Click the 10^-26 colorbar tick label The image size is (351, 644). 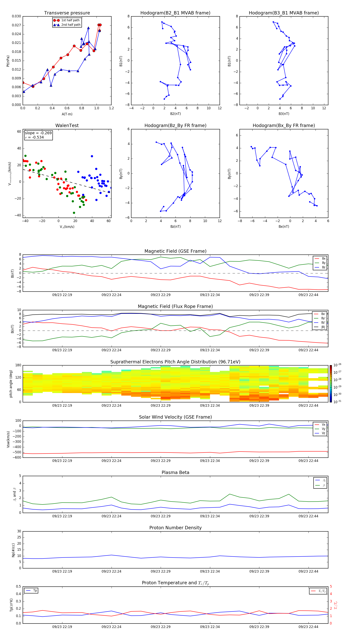click(x=337, y=365)
